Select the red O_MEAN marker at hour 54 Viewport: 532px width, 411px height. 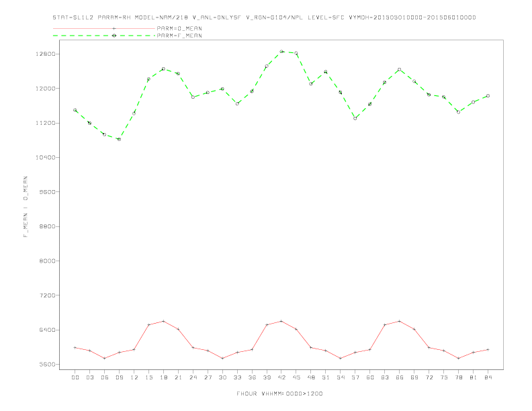[341, 359]
